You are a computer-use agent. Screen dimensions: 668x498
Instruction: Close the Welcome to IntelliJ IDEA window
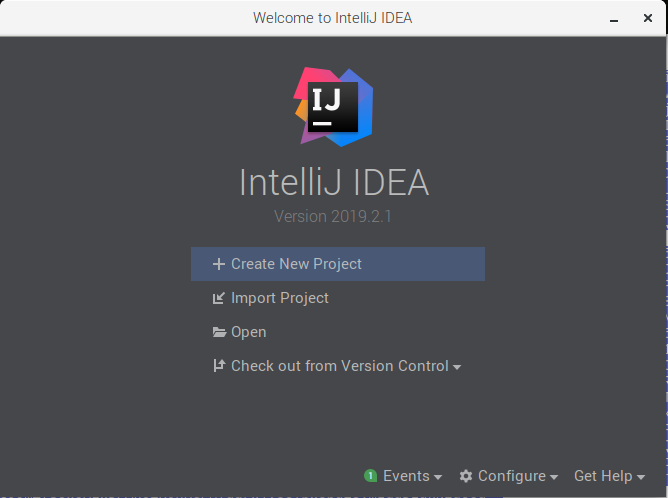click(x=648, y=18)
